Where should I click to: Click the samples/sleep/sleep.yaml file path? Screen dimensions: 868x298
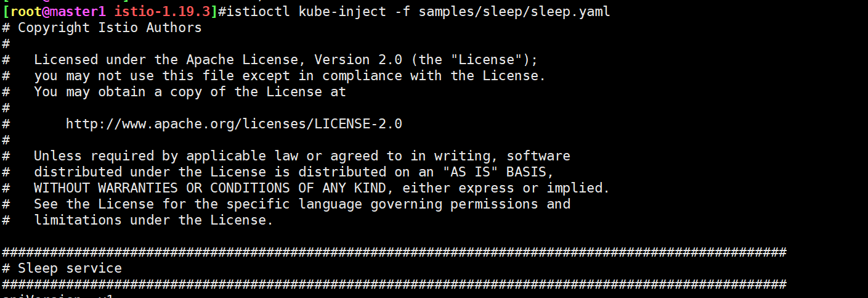[x=514, y=11]
